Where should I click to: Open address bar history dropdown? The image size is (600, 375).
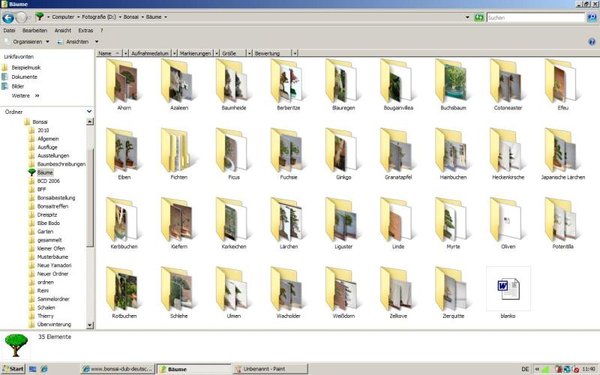pyautogui.click(x=467, y=17)
